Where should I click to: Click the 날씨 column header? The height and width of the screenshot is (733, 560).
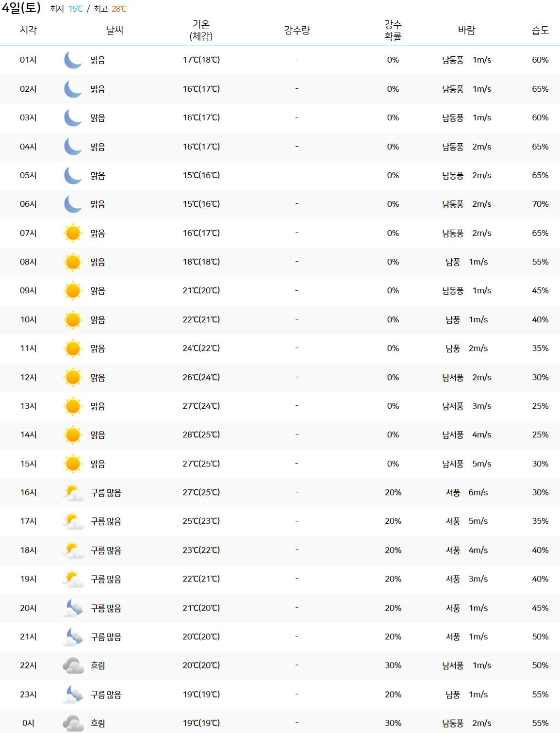(x=115, y=30)
